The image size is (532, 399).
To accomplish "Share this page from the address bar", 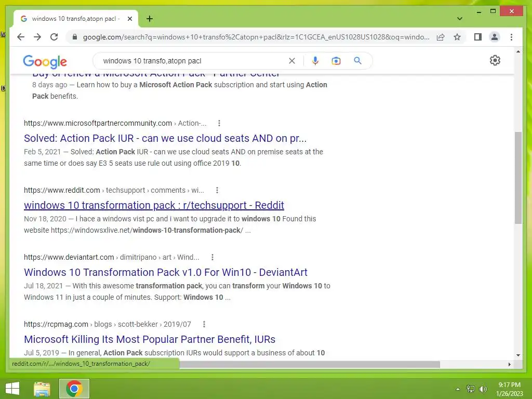I will click(x=441, y=37).
